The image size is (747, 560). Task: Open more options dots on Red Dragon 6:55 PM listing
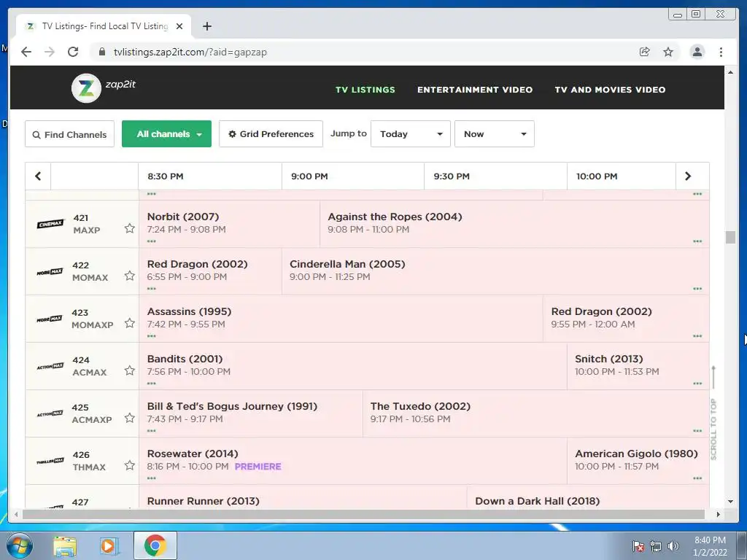point(152,289)
